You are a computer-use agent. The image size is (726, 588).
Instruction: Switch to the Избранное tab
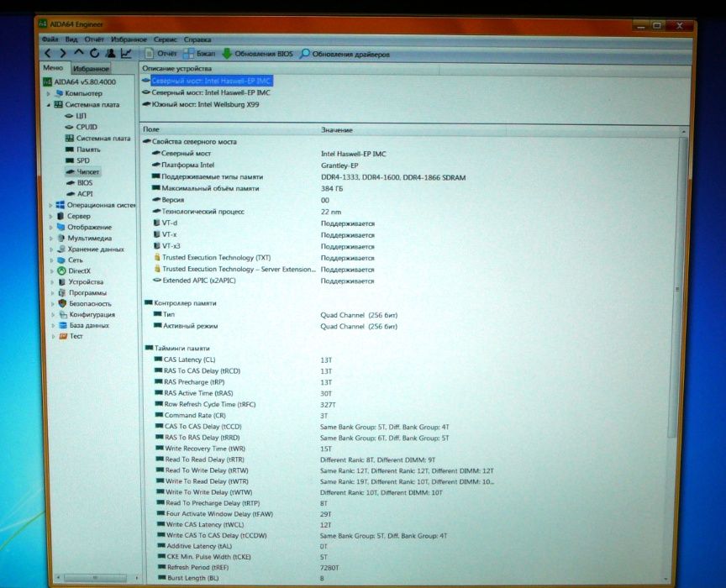coord(91,69)
